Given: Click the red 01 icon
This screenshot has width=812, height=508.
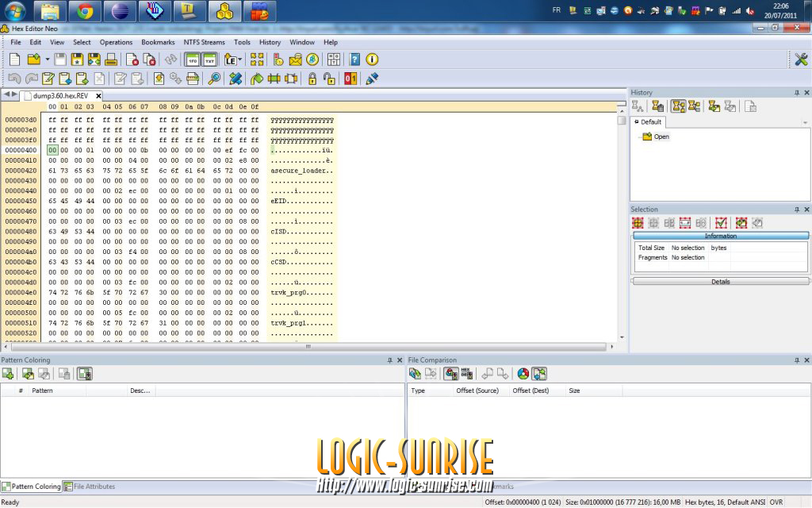Looking at the screenshot, I should click(x=350, y=79).
